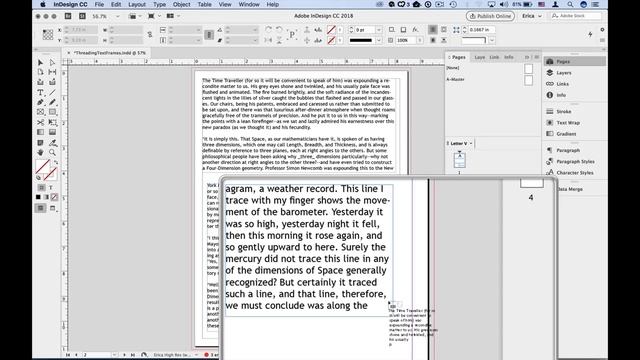
Task: Select the Hand tool
Action: [40, 152]
